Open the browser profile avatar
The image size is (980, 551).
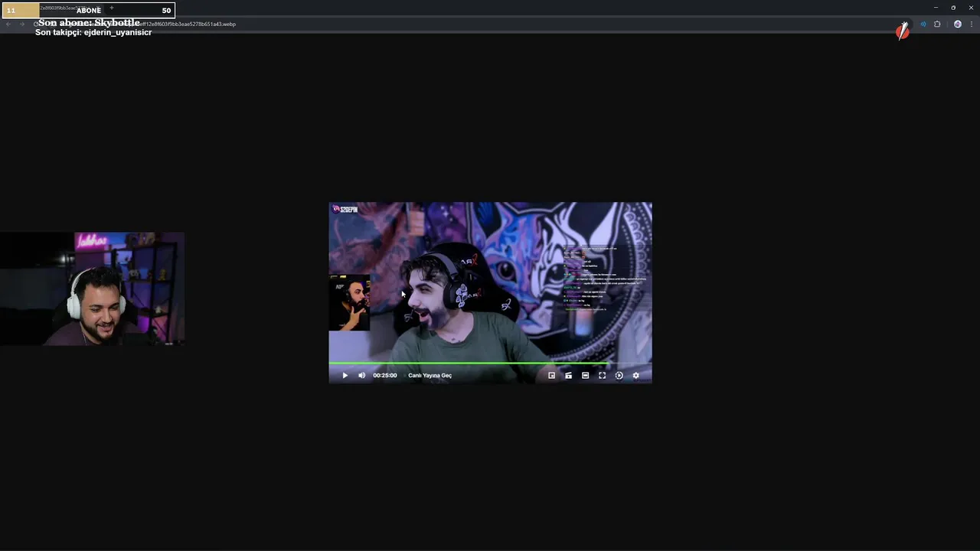click(957, 24)
